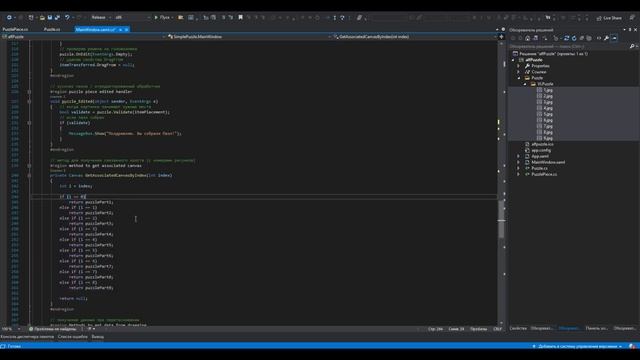The width and height of the screenshot is (640, 360).
Task: Collapse the VsPuzzle folder
Action: coord(525,84)
